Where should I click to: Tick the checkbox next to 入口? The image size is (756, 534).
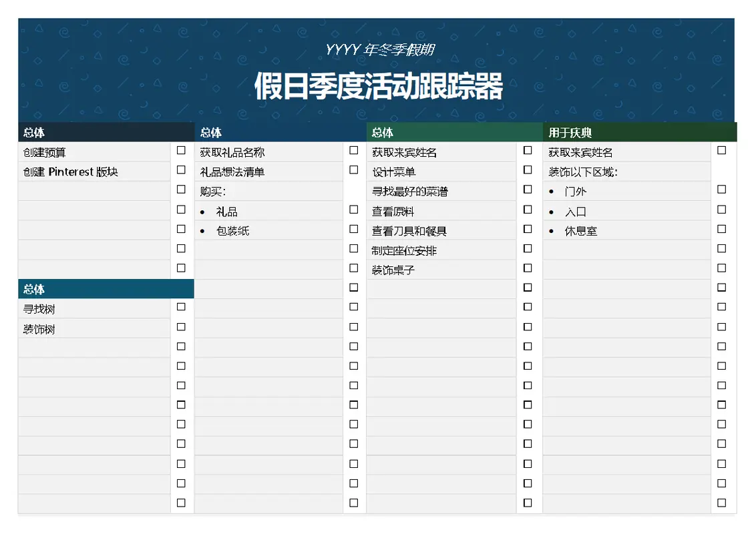[x=721, y=209]
